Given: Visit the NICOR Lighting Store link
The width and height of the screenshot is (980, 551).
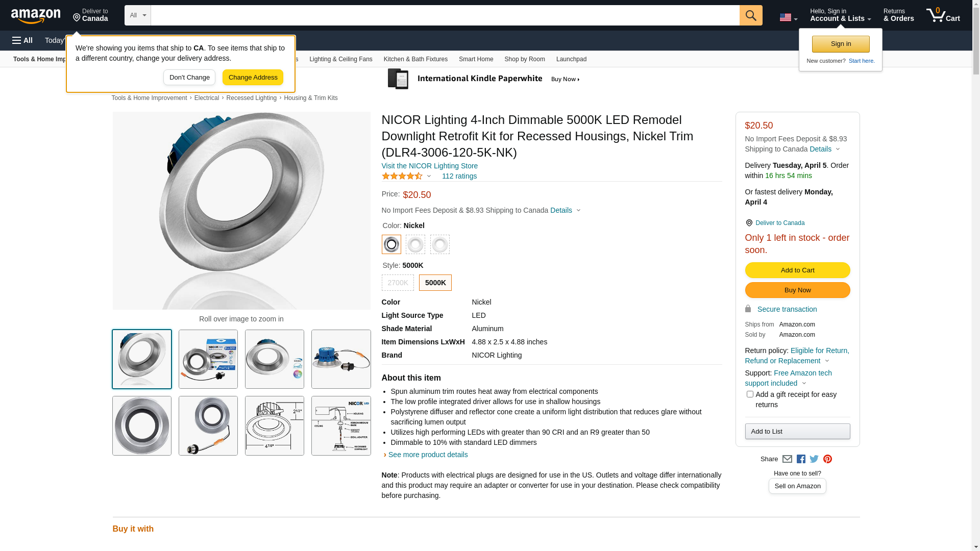Looking at the screenshot, I should click(429, 166).
